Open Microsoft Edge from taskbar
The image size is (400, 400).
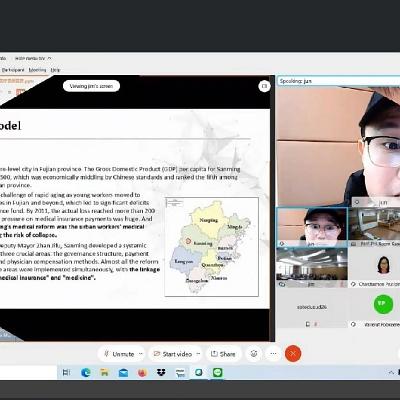pyautogui.click(x=86, y=373)
